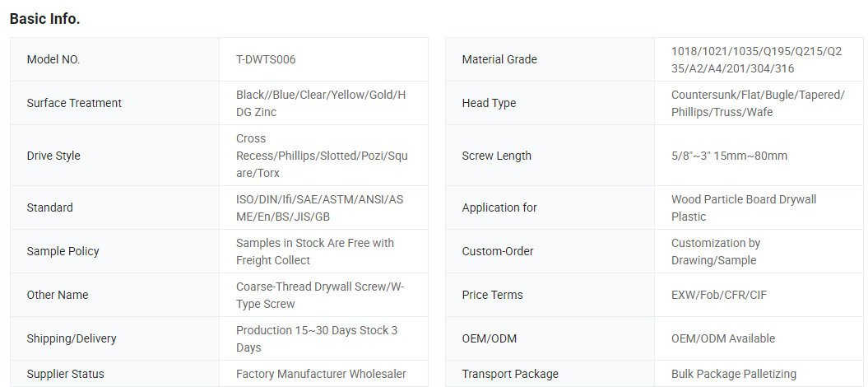Select the Samples in Stock Are Free text
The height and width of the screenshot is (387, 868).
click(x=315, y=251)
